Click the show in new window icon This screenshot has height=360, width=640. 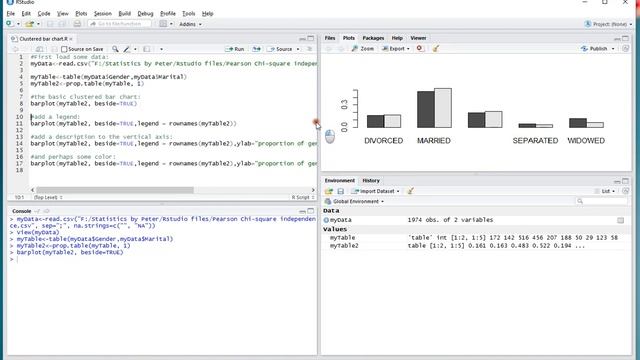[39, 49]
